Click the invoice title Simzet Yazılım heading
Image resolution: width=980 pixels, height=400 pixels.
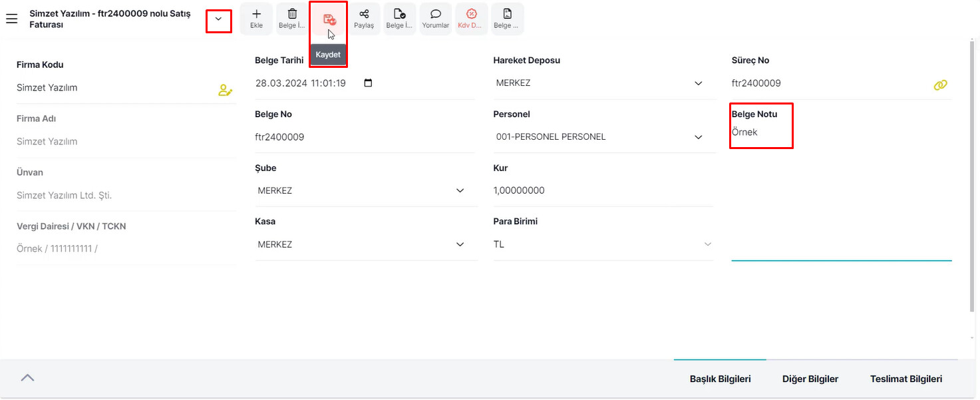[x=110, y=19]
